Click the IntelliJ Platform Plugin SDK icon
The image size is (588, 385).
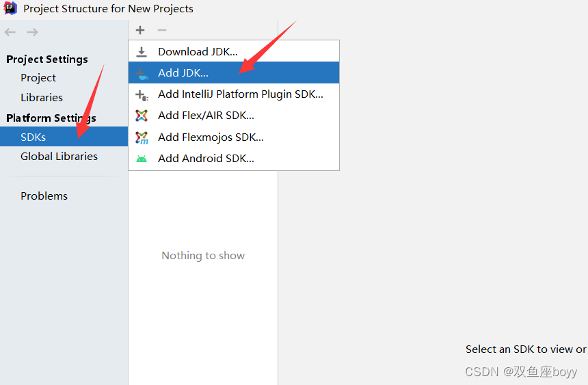pos(142,95)
